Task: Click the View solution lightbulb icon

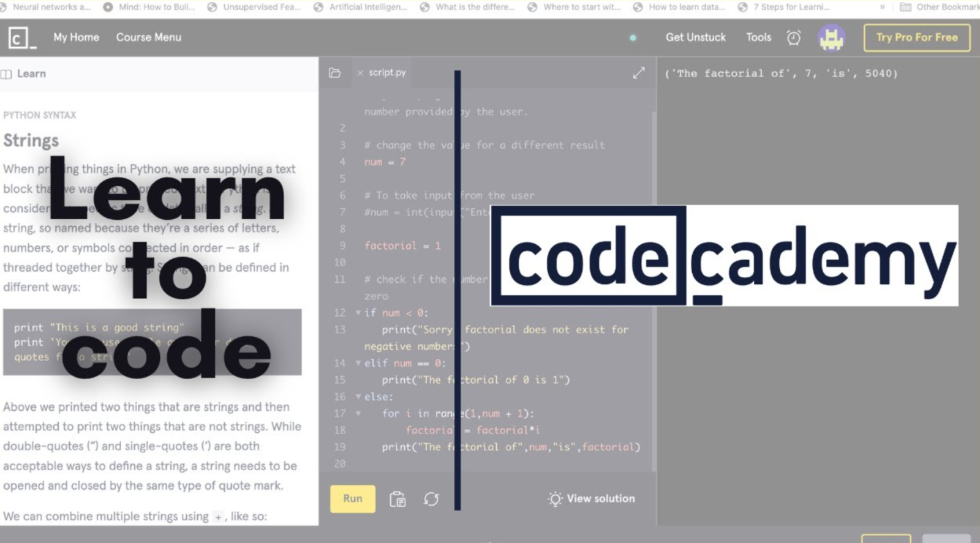Action: point(555,499)
